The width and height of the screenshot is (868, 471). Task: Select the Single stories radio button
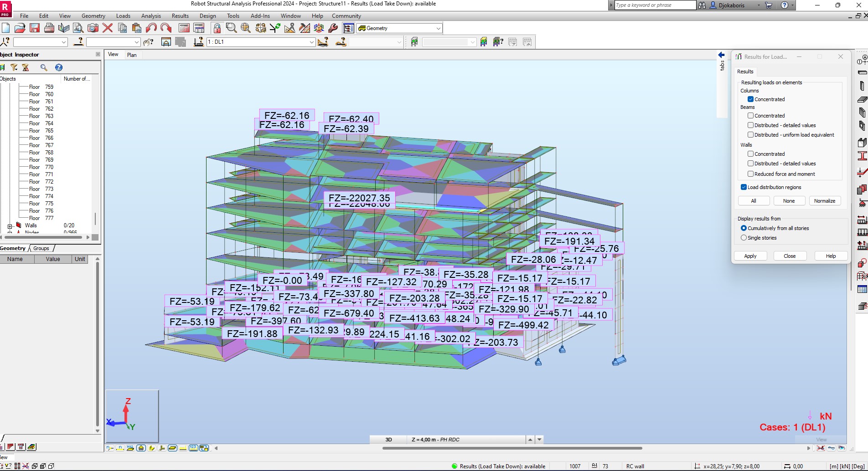coord(744,238)
